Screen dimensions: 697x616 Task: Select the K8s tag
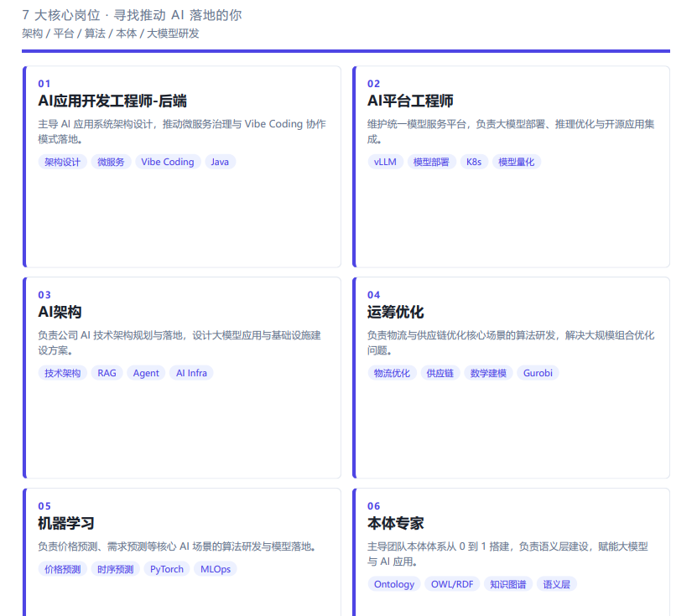(x=474, y=162)
